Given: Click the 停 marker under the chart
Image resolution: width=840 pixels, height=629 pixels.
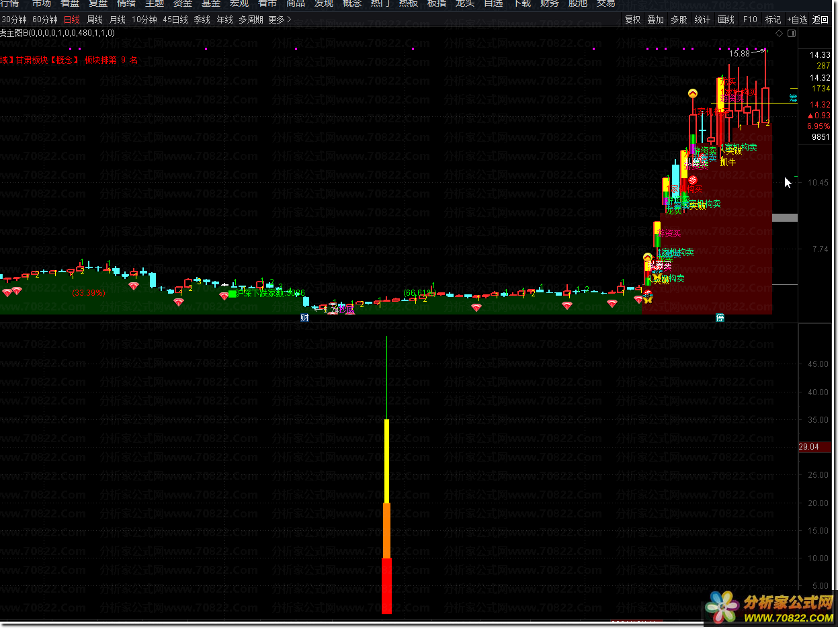Looking at the screenshot, I should pos(720,318).
